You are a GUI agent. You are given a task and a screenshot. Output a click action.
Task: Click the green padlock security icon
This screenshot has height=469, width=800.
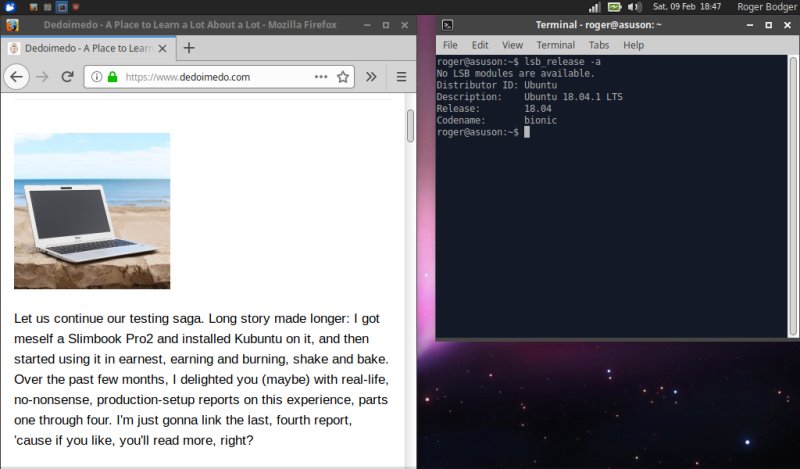pos(112,77)
